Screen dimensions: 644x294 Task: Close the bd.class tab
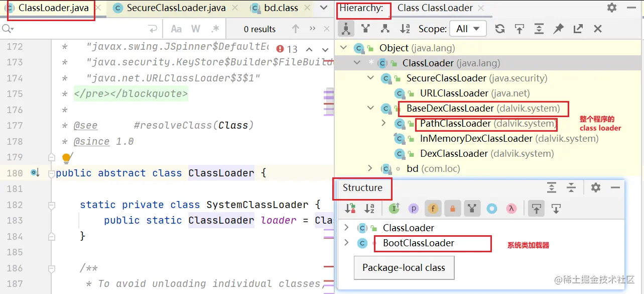coord(307,8)
